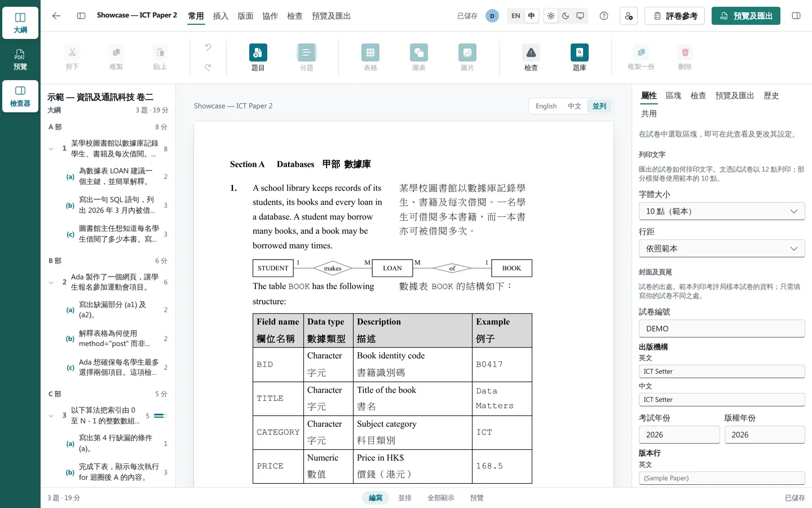Insert a 圖片 picture
Screen dimensions: 812x508
click(x=467, y=58)
